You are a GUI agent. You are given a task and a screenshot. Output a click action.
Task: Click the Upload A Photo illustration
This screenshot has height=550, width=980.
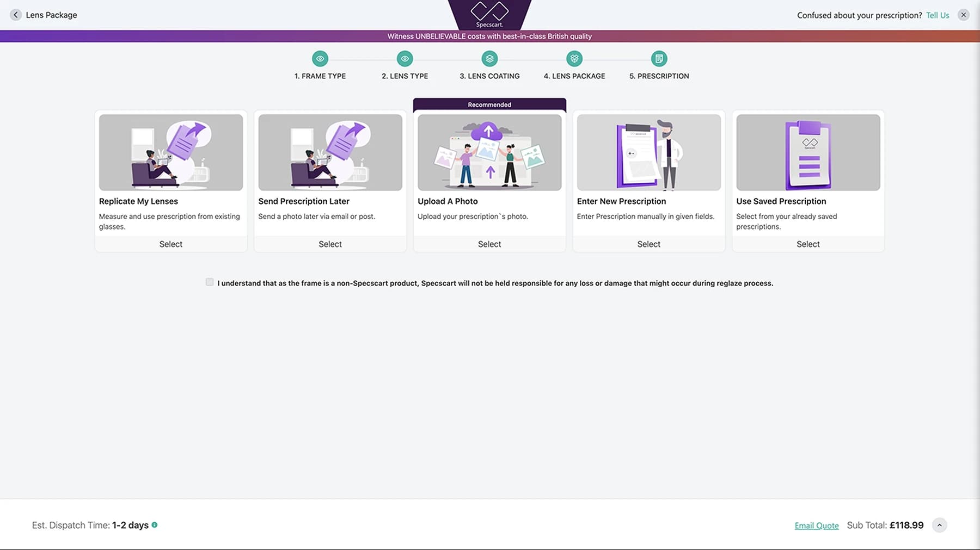click(489, 152)
